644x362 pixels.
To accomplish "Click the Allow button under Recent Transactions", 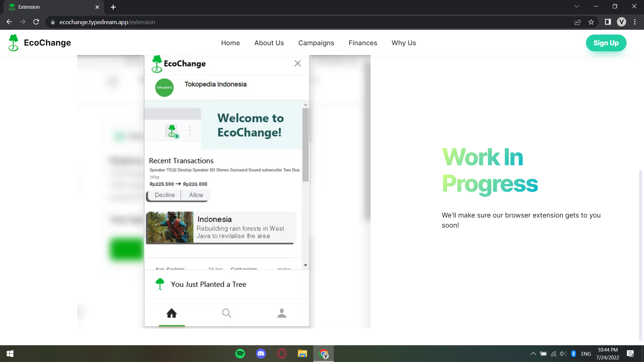I will pyautogui.click(x=196, y=195).
